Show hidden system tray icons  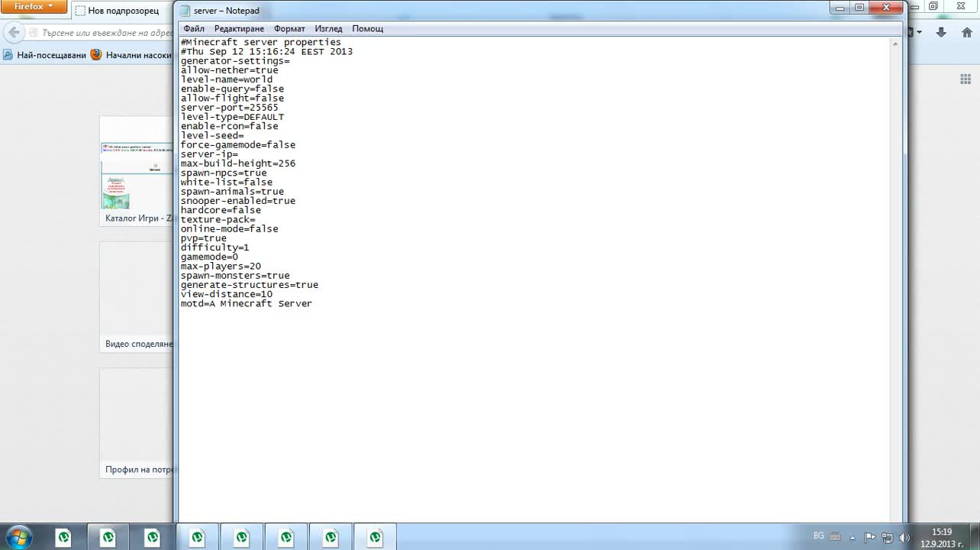click(853, 537)
